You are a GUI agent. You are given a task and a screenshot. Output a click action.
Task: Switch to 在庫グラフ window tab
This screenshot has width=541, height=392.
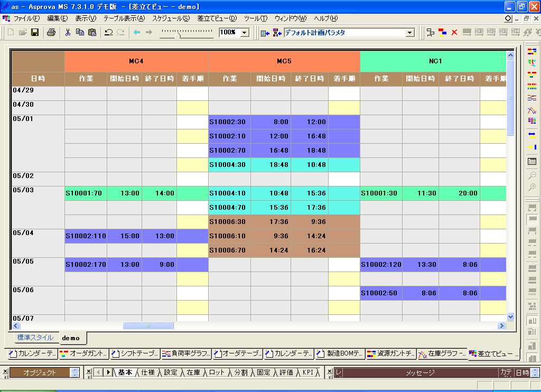pos(442,353)
